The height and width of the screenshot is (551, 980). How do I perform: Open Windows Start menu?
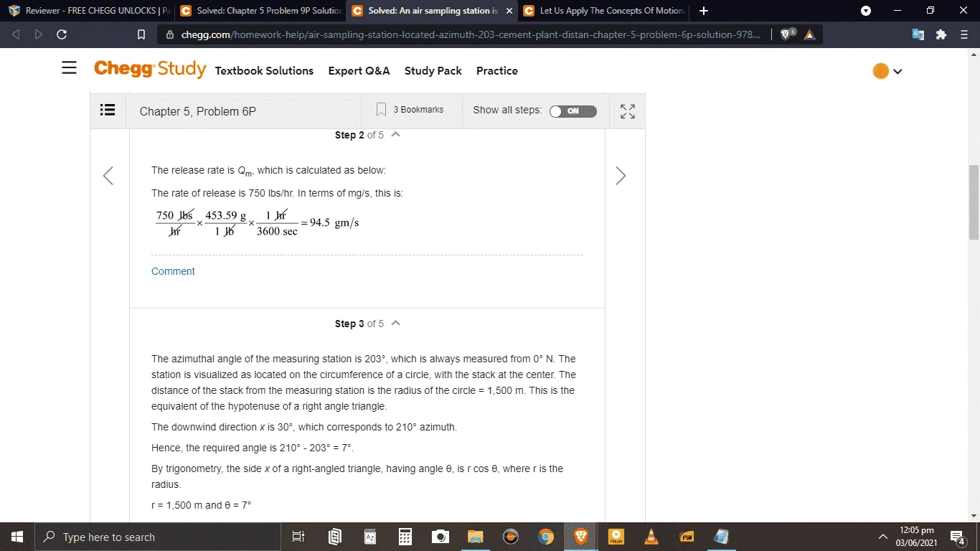[17, 537]
